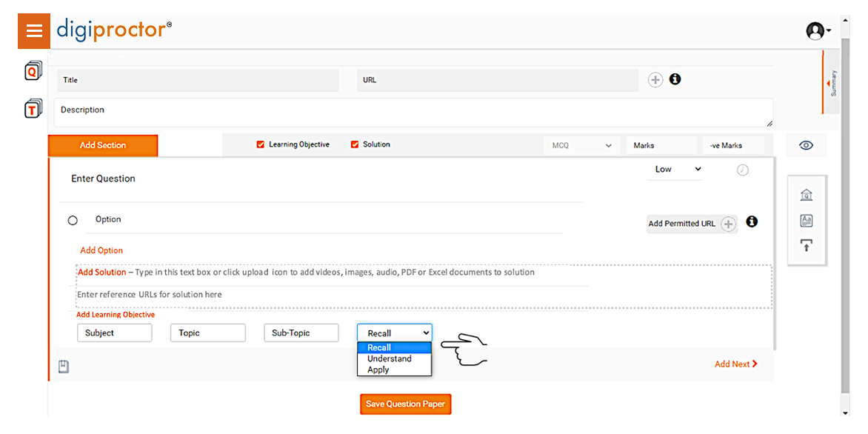Click the info icon next to URL

(675, 79)
